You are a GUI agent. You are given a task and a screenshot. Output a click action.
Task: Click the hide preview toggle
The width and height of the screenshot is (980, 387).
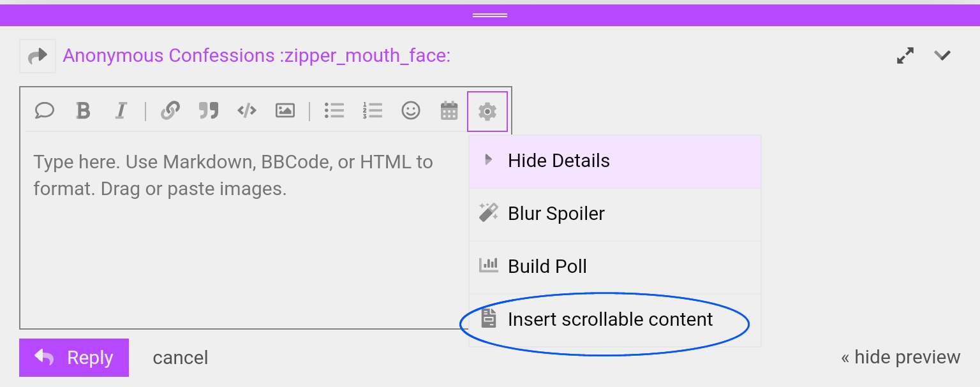[900, 357]
